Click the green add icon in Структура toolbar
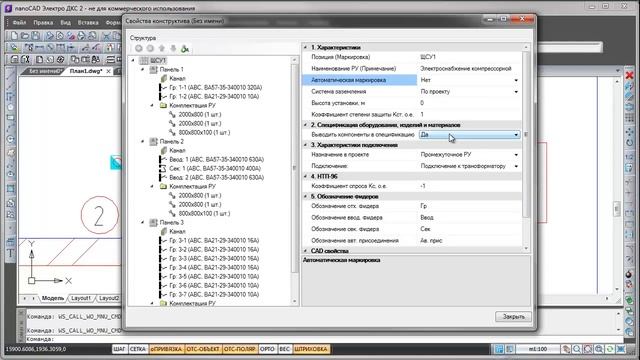 point(185,49)
